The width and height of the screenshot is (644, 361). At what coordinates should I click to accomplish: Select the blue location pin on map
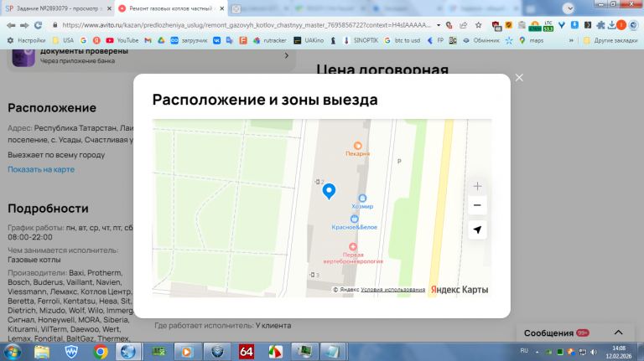(329, 191)
